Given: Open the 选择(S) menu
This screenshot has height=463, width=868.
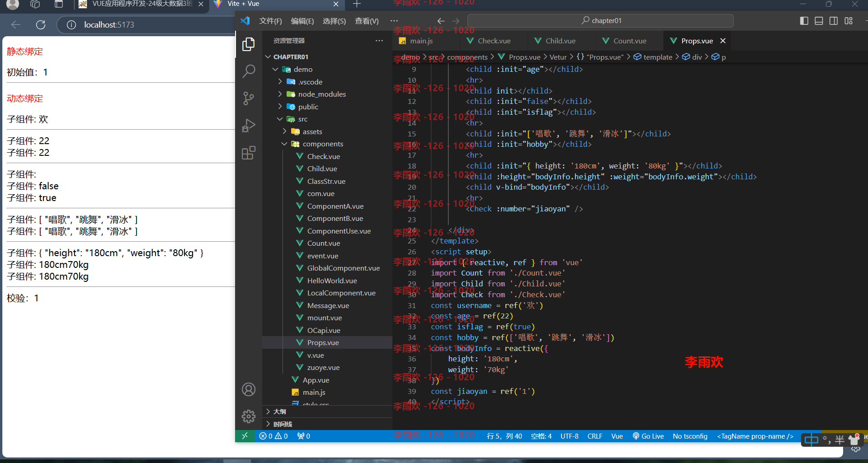Looking at the screenshot, I should pos(334,21).
